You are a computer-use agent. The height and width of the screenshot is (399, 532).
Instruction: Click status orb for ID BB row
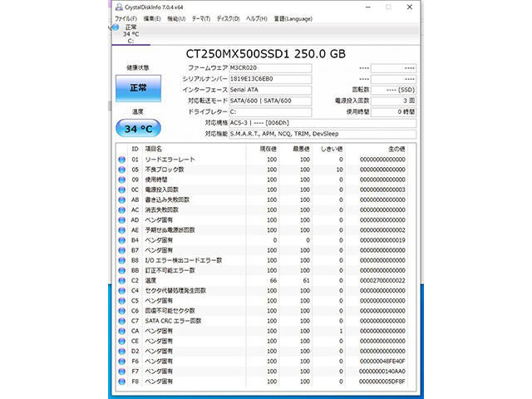tap(122, 270)
